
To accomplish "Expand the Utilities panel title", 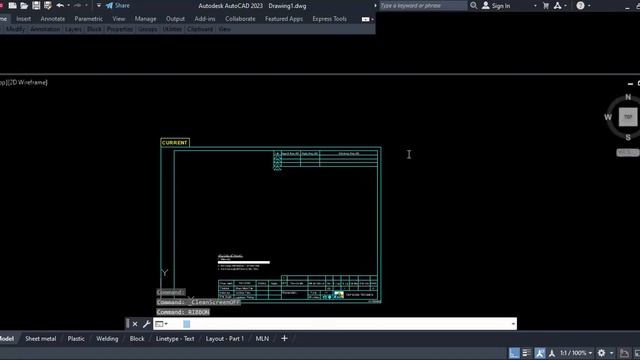I will point(172,29).
